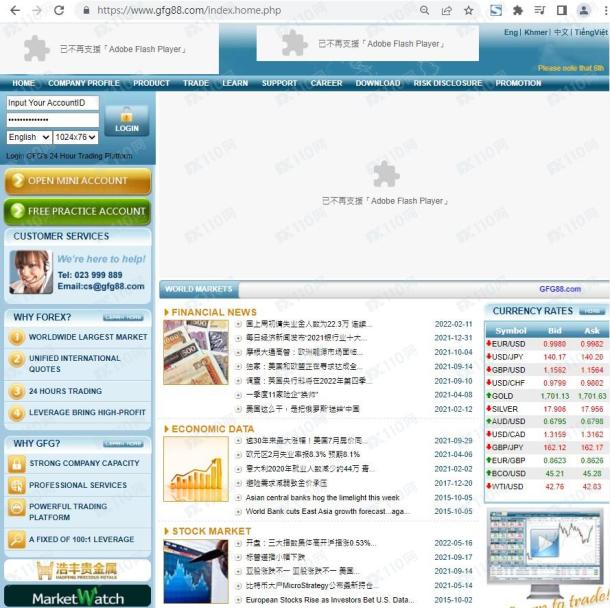Click OPEN MINI ACCOUNT button
The height and width of the screenshot is (608, 610).
pos(77,181)
